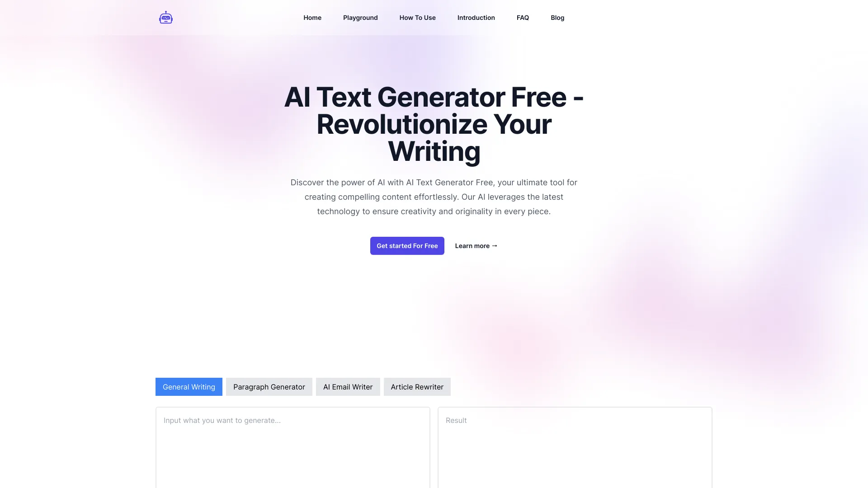Navigate to the FAQ menu item
This screenshot has width=868, height=488.
coord(522,17)
